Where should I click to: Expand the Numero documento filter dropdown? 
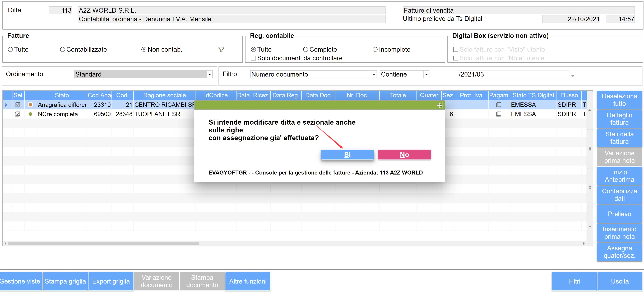[x=373, y=74]
